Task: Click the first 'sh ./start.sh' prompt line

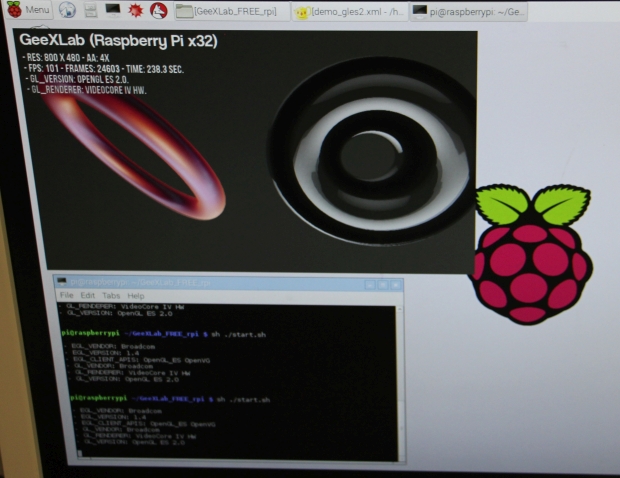Action: click(x=163, y=334)
